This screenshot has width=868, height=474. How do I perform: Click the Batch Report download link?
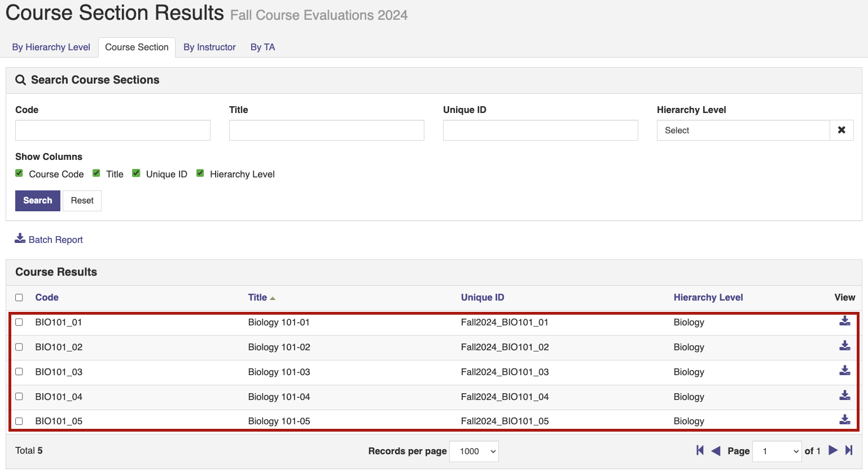[x=49, y=240]
